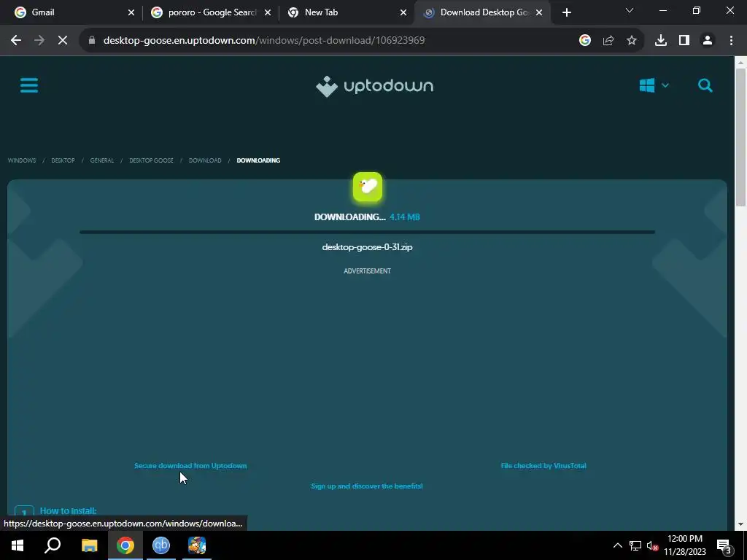Click the muted volume tray icon

(652, 545)
